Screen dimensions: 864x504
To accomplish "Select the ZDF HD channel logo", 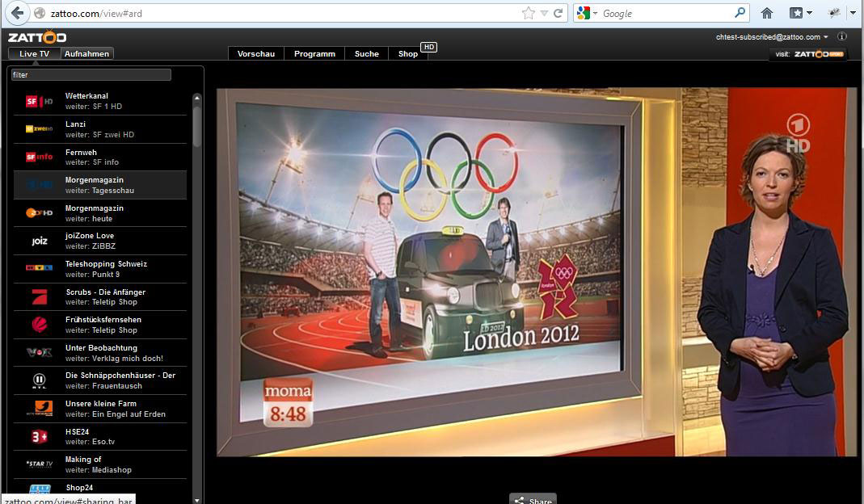I will tap(39, 212).
